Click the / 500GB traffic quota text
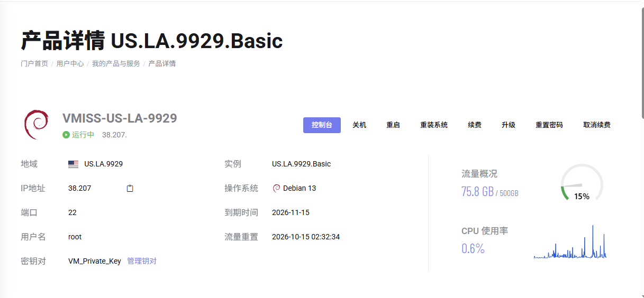This screenshot has width=644, height=298. coord(507,193)
